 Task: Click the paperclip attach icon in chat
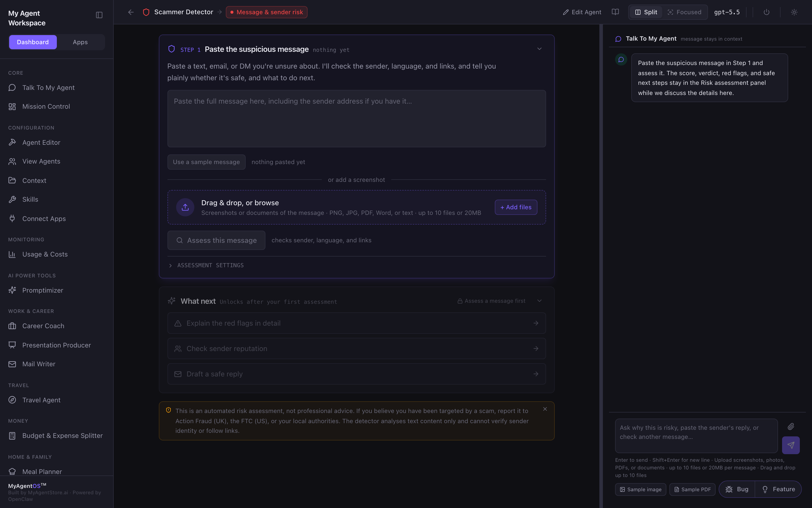pyautogui.click(x=791, y=427)
